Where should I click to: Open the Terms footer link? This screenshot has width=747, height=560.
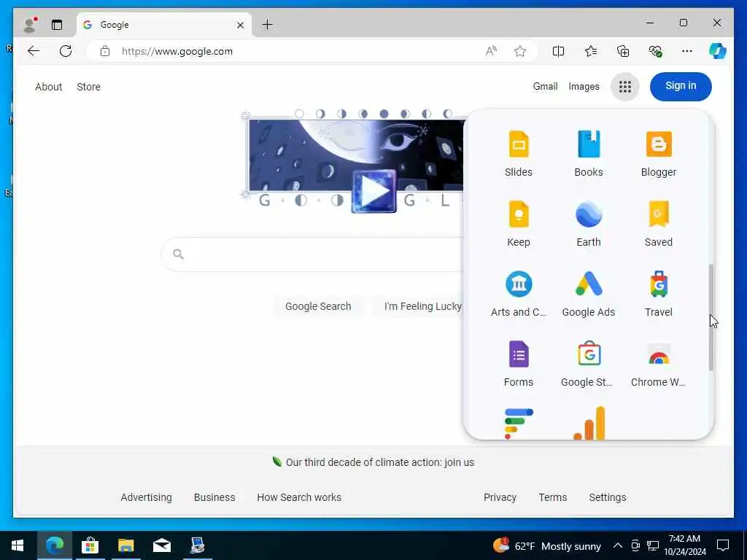(553, 497)
